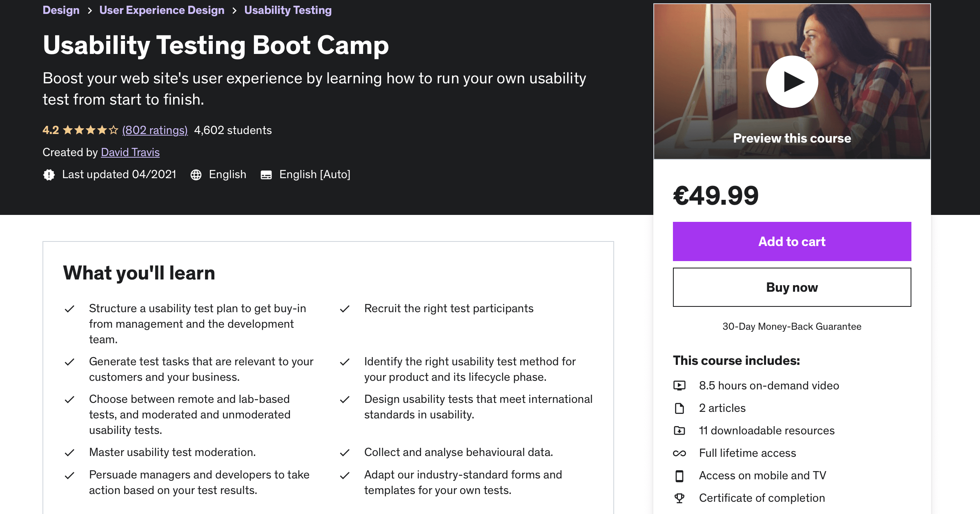This screenshot has height=514, width=980.
Task: View the 802 ratings link
Action: click(155, 130)
